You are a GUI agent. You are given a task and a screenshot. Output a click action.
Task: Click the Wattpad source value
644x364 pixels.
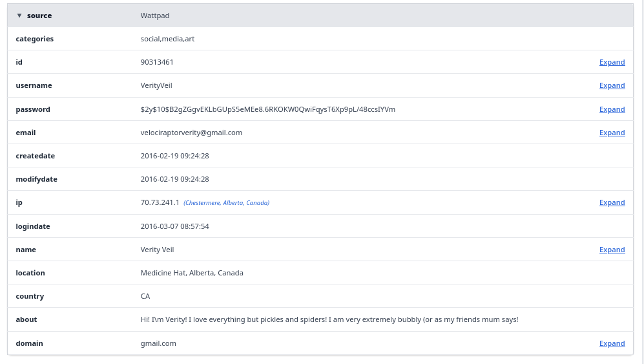(x=155, y=16)
